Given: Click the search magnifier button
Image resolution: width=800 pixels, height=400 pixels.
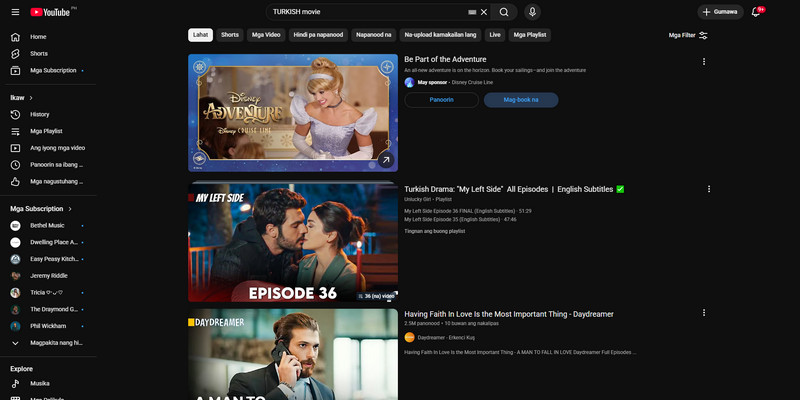Looking at the screenshot, I should (x=505, y=12).
